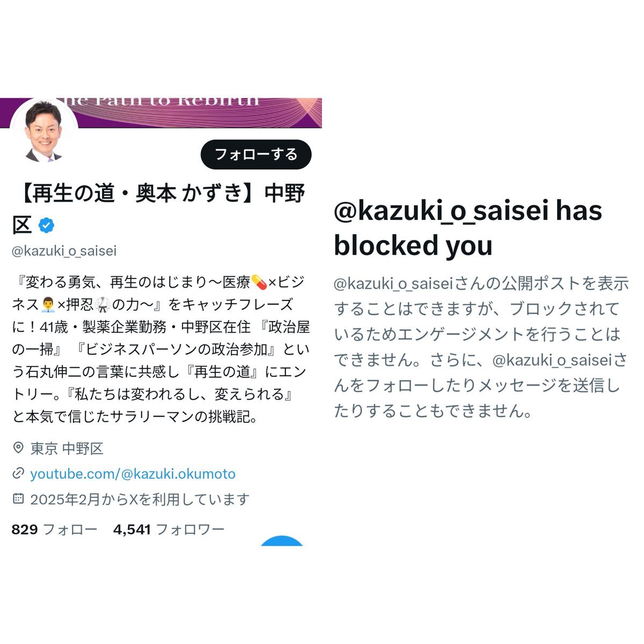Click the 'has blocked you' heading
Screen dimensions: 644x644
coord(467,228)
